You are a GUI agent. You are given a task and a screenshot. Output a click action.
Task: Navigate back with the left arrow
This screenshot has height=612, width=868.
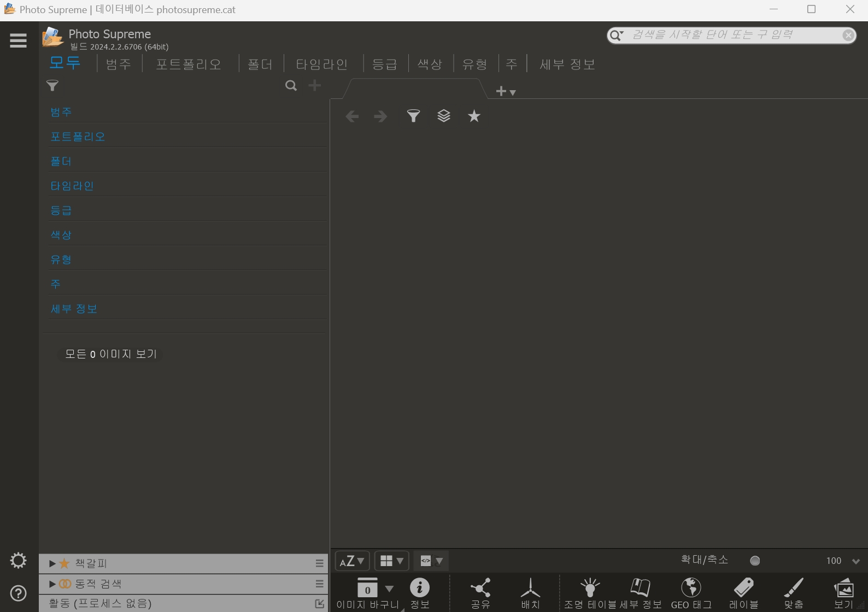pos(352,116)
